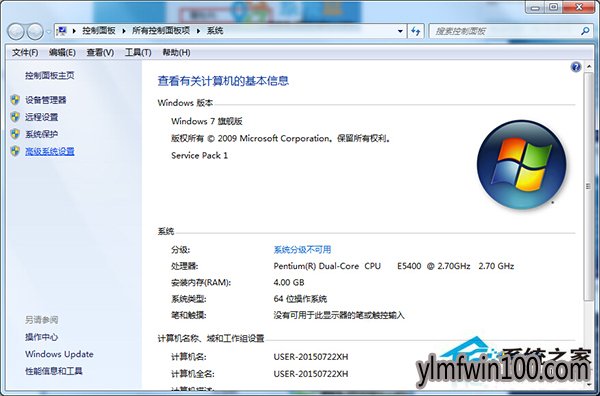This screenshot has height=396, width=600.
Task: Expand the arrow after 所有控制面板项 breadcrumb
Action: (x=199, y=31)
